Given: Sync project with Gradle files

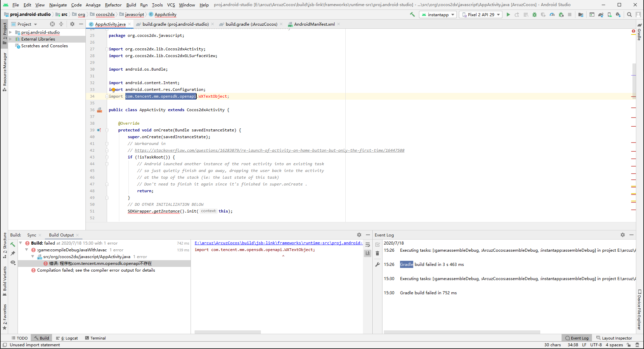Looking at the screenshot, I should 601,15.
